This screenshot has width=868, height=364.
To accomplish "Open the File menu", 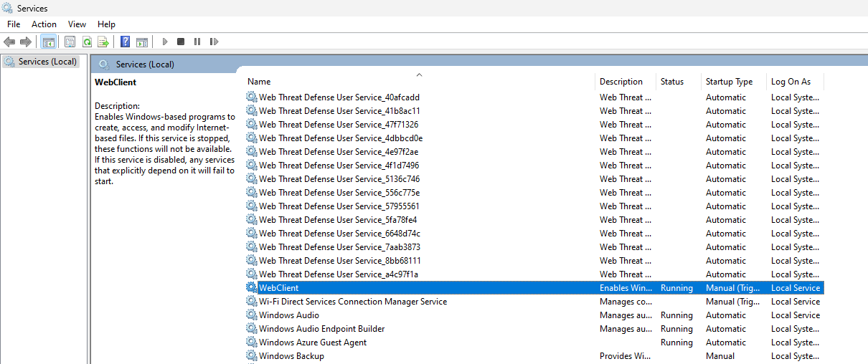I will (14, 24).
